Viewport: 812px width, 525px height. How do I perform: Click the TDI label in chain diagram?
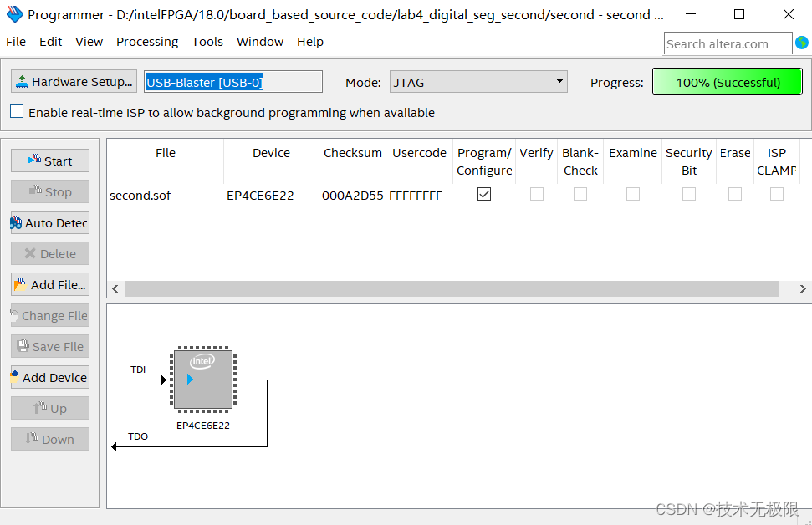(x=138, y=370)
